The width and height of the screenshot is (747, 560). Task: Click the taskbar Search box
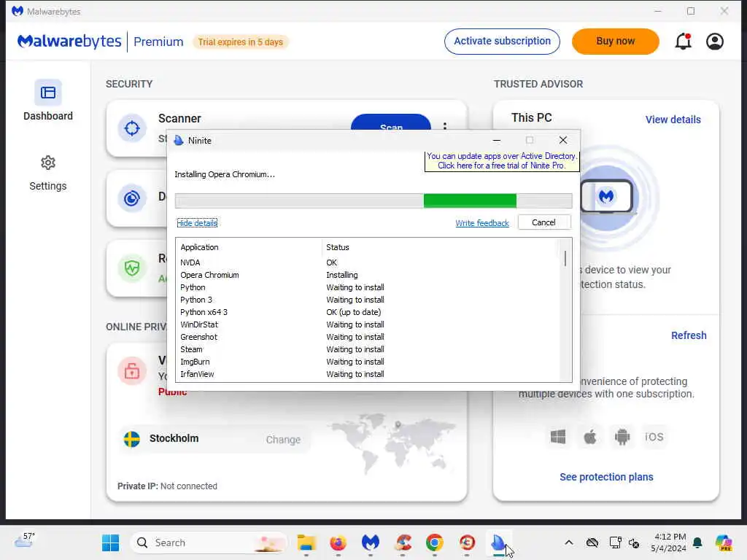[x=209, y=542]
